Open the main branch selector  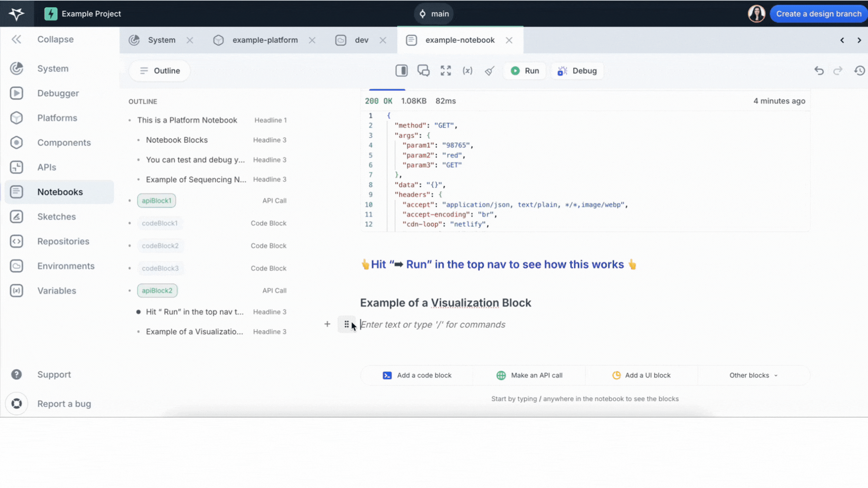(x=434, y=14)
